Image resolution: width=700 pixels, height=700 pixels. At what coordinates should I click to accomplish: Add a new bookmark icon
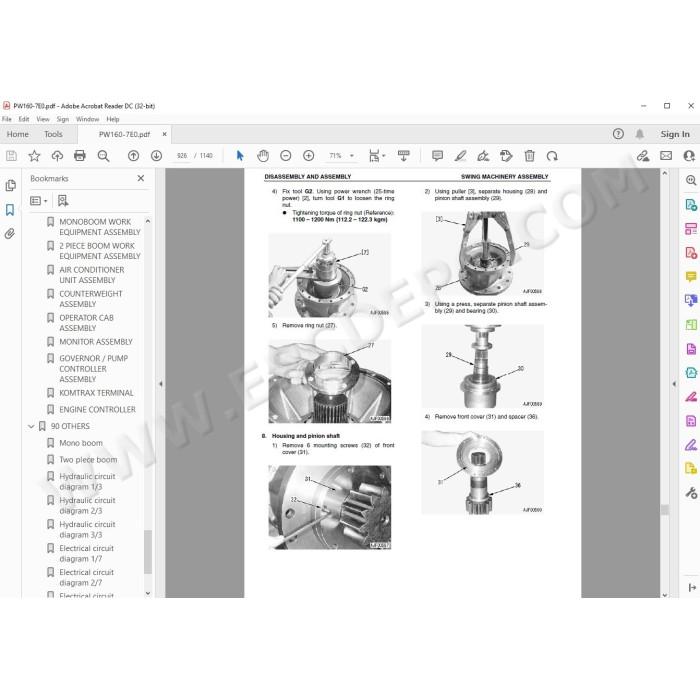tap(63, 201)
